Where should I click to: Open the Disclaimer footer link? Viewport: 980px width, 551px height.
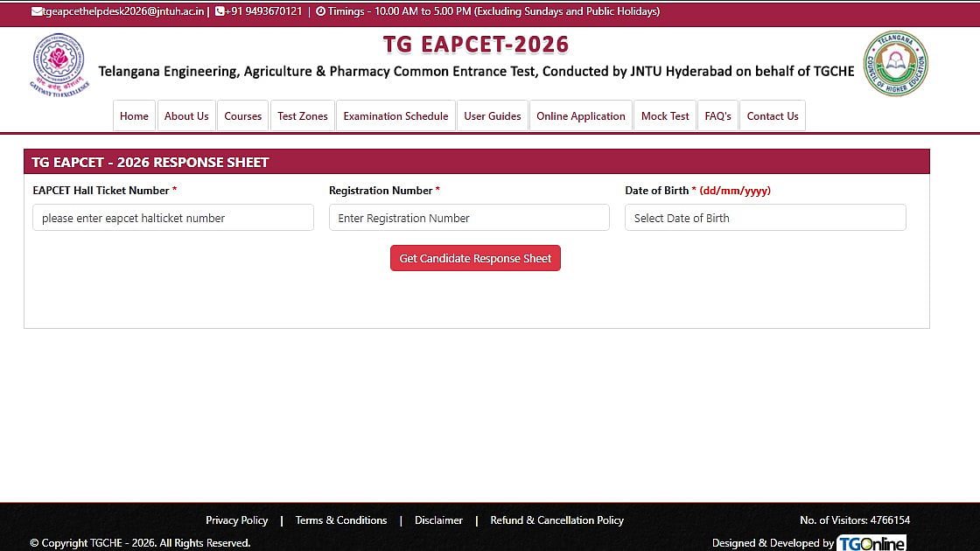[x=438, y=520]
